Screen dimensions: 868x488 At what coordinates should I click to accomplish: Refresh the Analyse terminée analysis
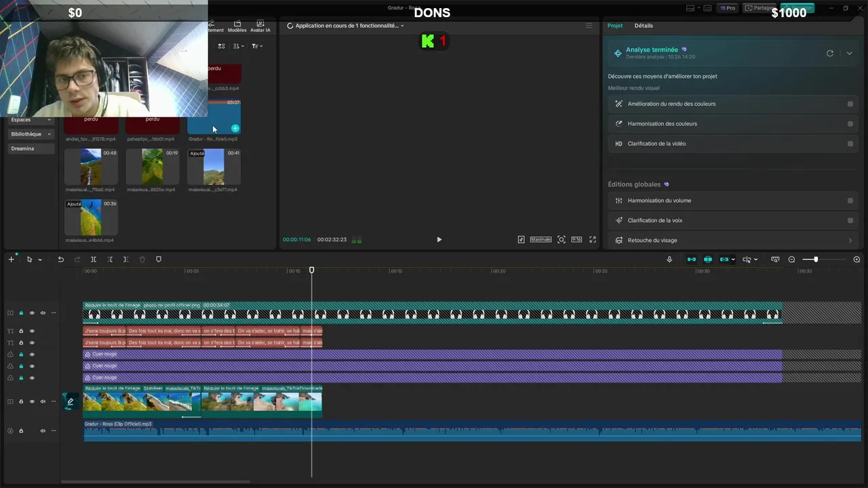[830, 53]
